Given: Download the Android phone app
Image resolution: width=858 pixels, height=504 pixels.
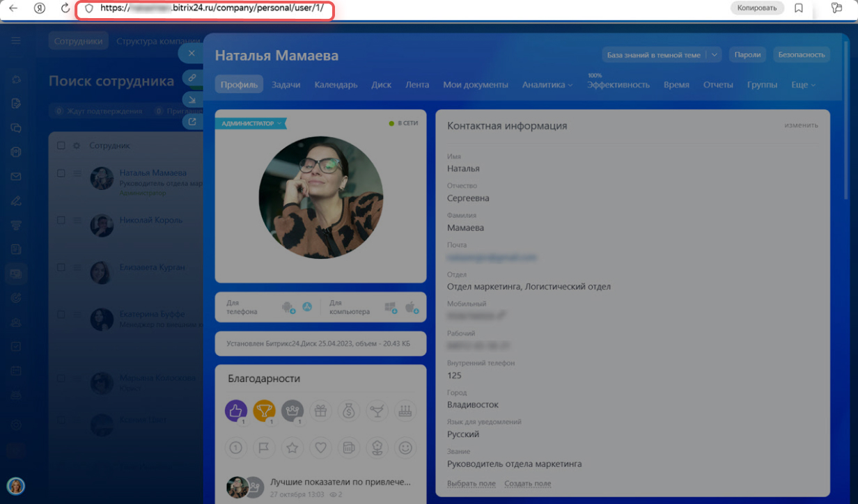Looking at the screenshot, I should pos(288,307).
